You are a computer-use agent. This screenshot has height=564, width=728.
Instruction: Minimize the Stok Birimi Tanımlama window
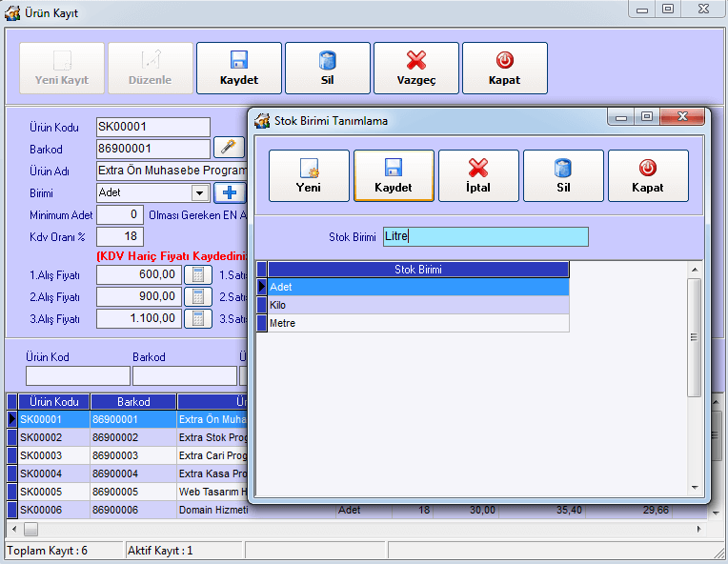(x=621, y=116)
